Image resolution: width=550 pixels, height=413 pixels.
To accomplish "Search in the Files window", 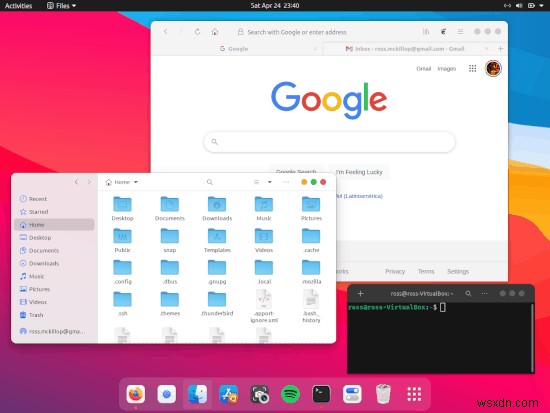I will [209, 182].
